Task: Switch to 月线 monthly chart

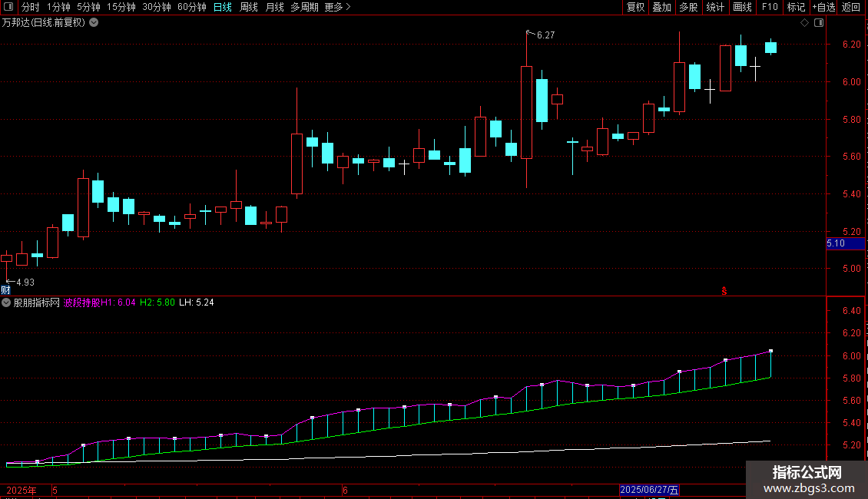Action: click(x=274, y=7)
